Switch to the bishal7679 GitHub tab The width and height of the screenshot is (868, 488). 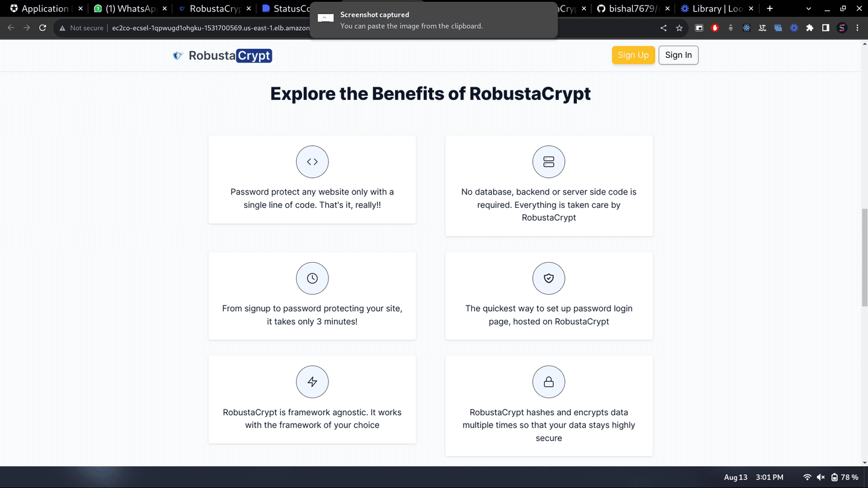point(633,8)
